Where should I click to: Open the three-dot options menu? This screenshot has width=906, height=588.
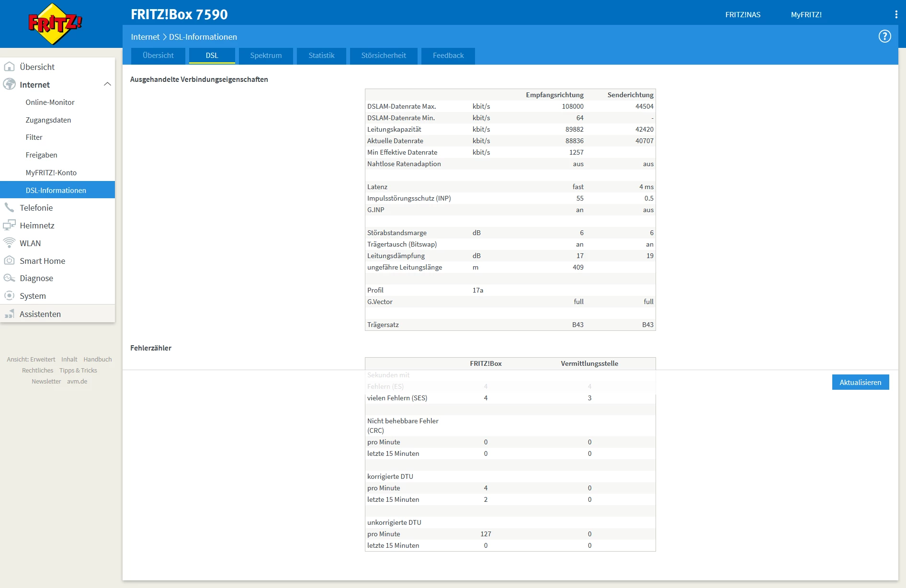[x=896, y=14]
